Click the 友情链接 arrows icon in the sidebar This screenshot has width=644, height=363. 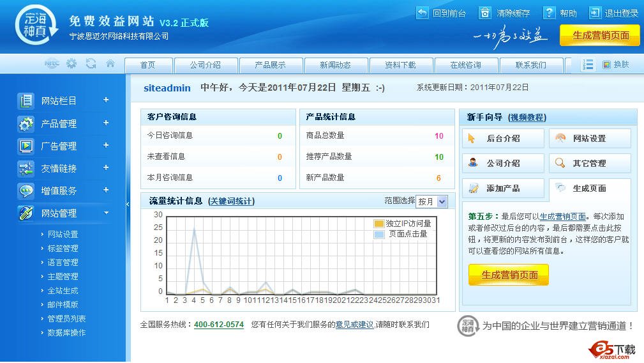coord(26,169)
